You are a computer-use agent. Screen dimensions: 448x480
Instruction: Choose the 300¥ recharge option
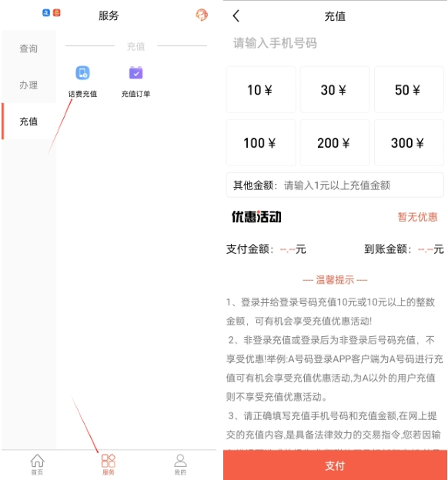click(409, 142)
